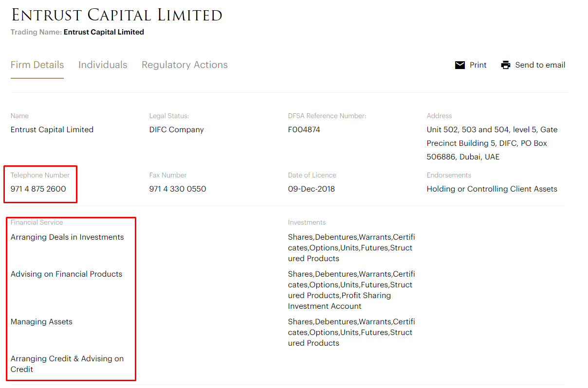Click the telephone number 971 4 875 2600
The image size is (588, 388).
38,189
